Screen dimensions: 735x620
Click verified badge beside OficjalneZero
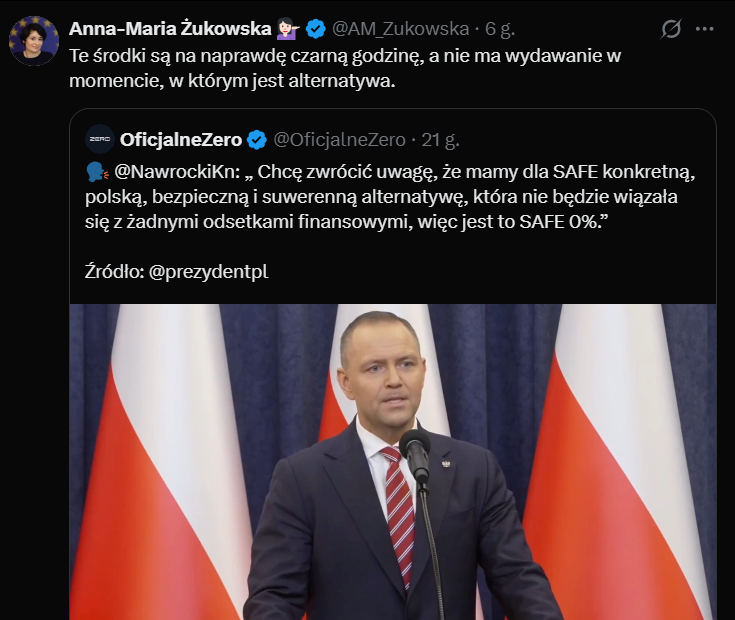[257, 139]
